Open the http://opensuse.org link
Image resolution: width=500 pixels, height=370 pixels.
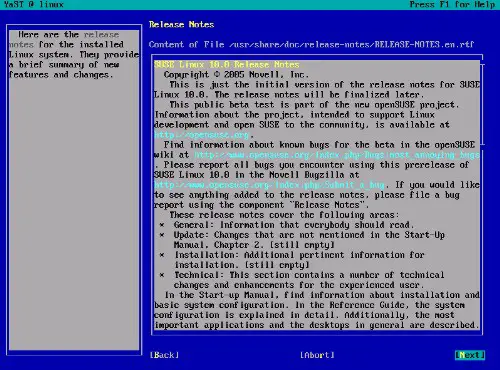tap(201, 135)
